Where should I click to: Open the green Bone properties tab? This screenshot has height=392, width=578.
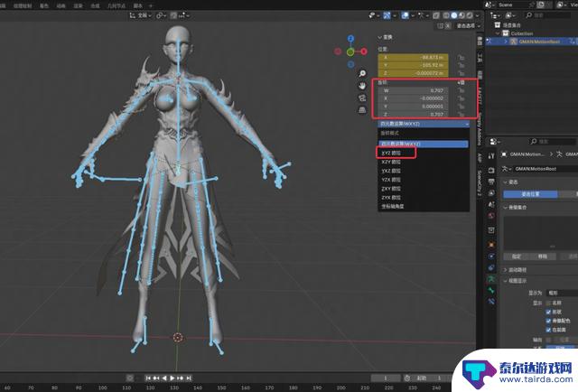point(491,291)
